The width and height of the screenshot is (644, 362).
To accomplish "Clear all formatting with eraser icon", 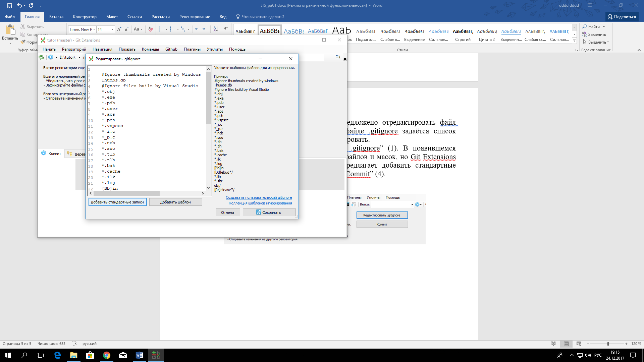I will tap(151, 29).
